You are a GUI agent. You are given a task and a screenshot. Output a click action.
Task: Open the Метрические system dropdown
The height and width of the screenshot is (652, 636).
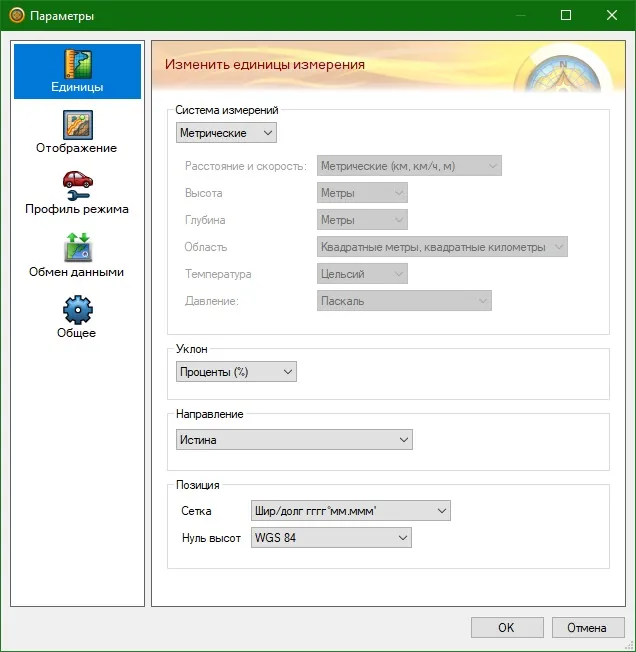(x=226, y=133)
